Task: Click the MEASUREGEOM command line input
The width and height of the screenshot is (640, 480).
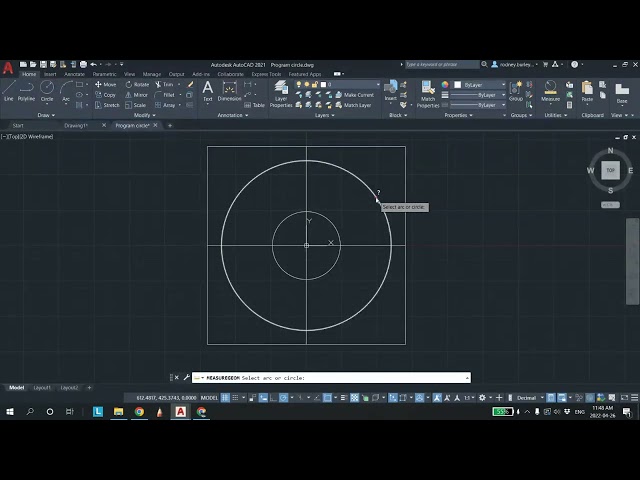Action: point(331,378)
